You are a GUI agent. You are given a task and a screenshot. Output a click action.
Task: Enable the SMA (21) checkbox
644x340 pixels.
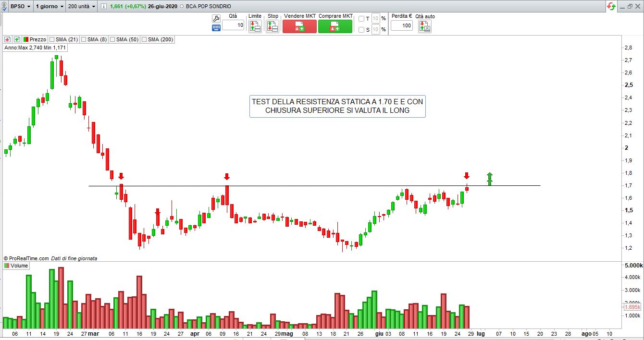[x=51, y=39]
